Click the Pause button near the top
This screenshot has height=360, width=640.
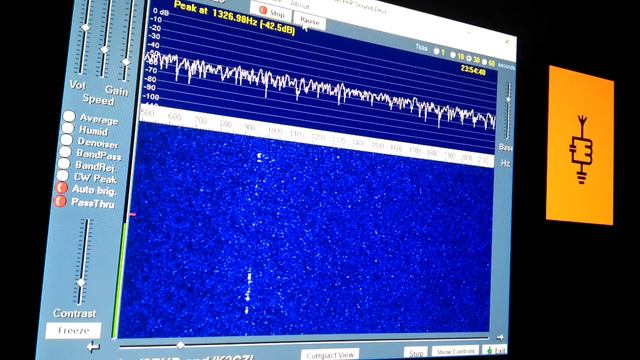tap(309, 20)
